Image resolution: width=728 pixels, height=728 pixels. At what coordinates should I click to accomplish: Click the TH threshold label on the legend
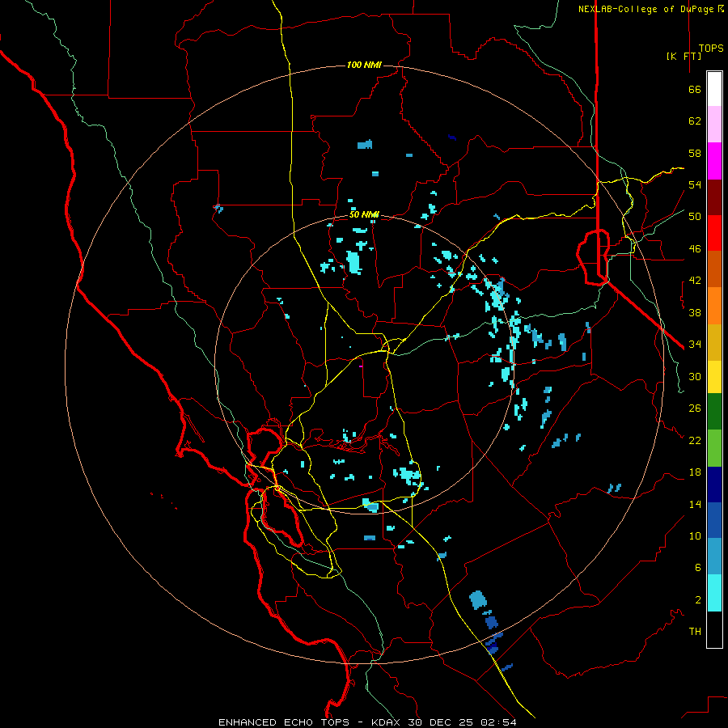coord(695,632)
